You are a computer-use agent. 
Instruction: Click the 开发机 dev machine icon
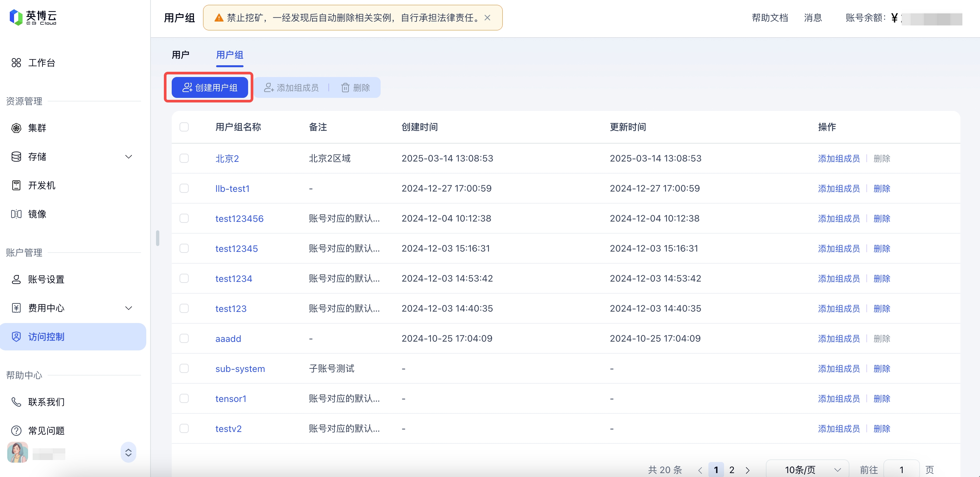16,185
